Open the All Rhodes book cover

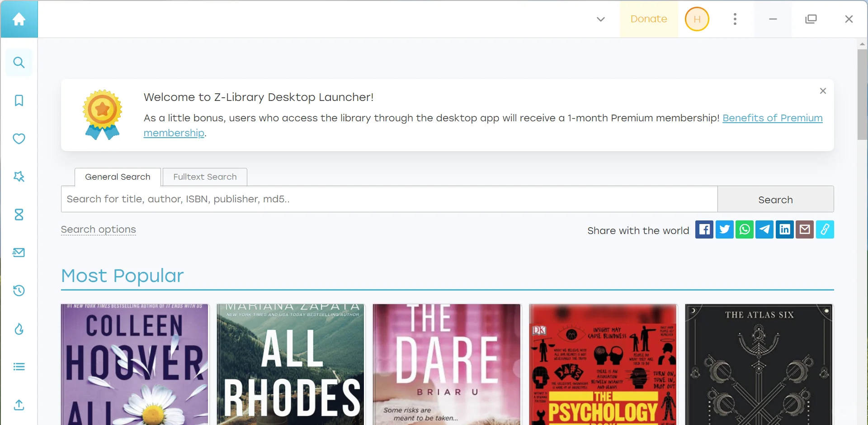click(291, 364)
